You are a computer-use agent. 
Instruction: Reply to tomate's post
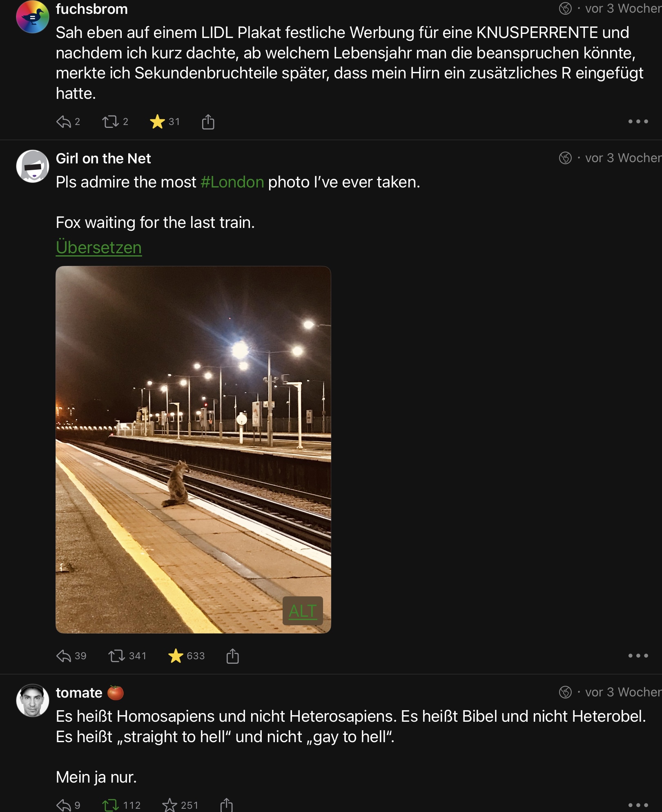click(64, 805)
